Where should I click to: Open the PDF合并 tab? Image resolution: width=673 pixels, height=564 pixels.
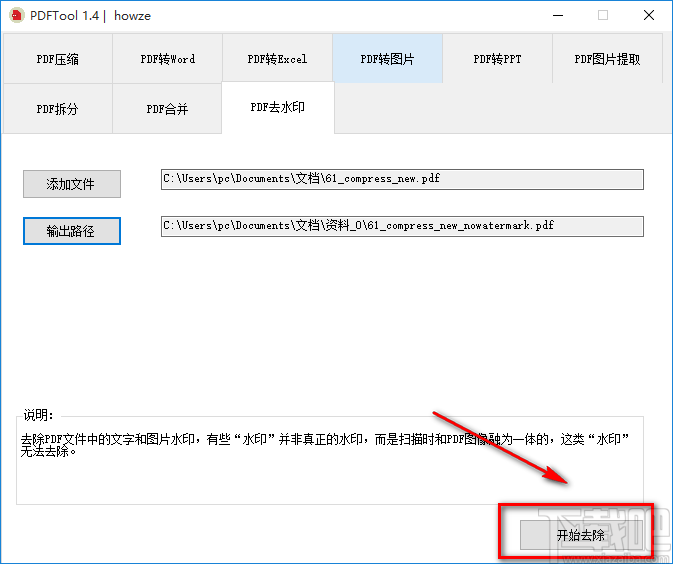(x=167, y=109)
